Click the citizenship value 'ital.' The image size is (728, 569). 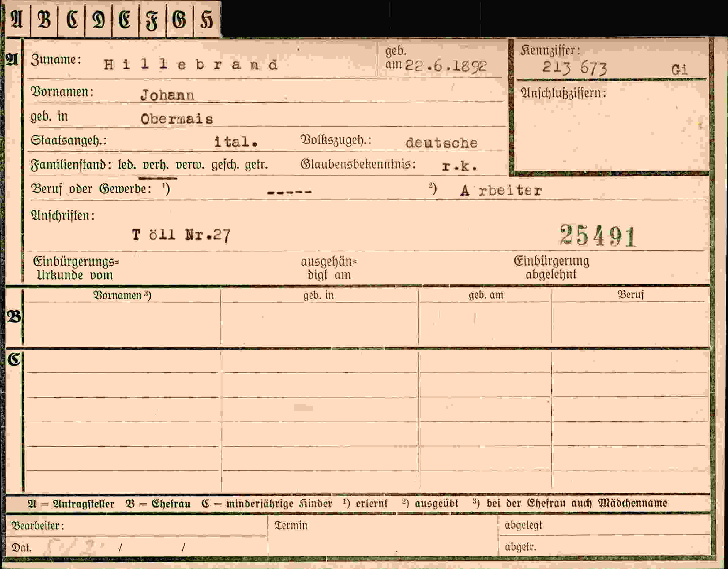(x=236, y=142)
